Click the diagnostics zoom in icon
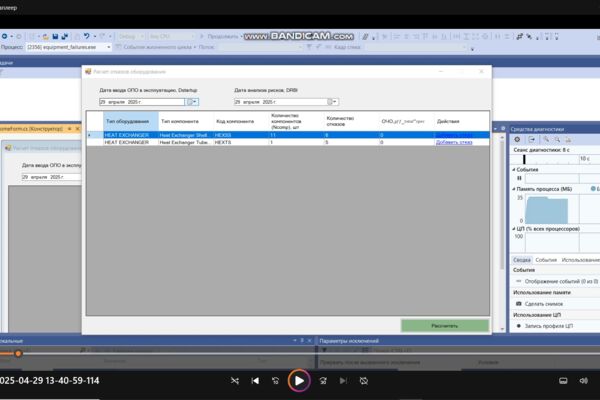This screenshot has width=600, height=400. (x=546, y=140)
